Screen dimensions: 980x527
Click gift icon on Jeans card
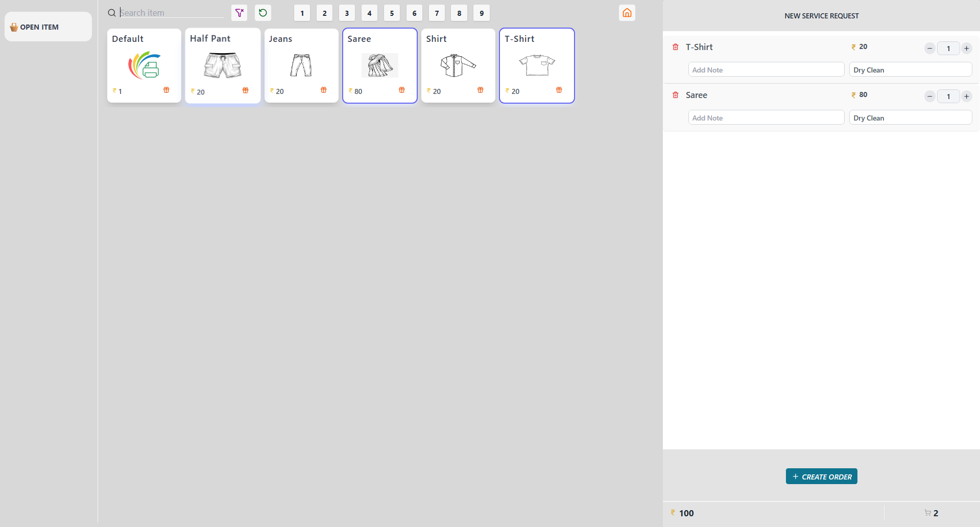(323, 90)
